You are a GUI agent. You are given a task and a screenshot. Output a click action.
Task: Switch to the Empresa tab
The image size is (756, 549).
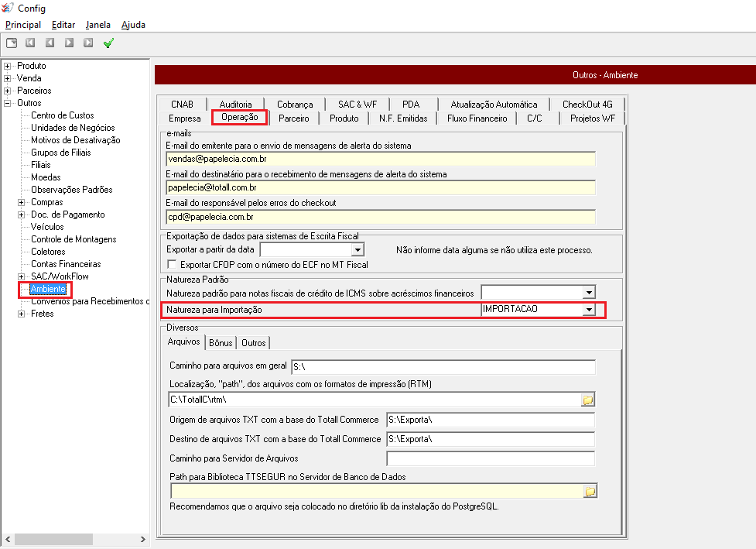pos(185,118)
